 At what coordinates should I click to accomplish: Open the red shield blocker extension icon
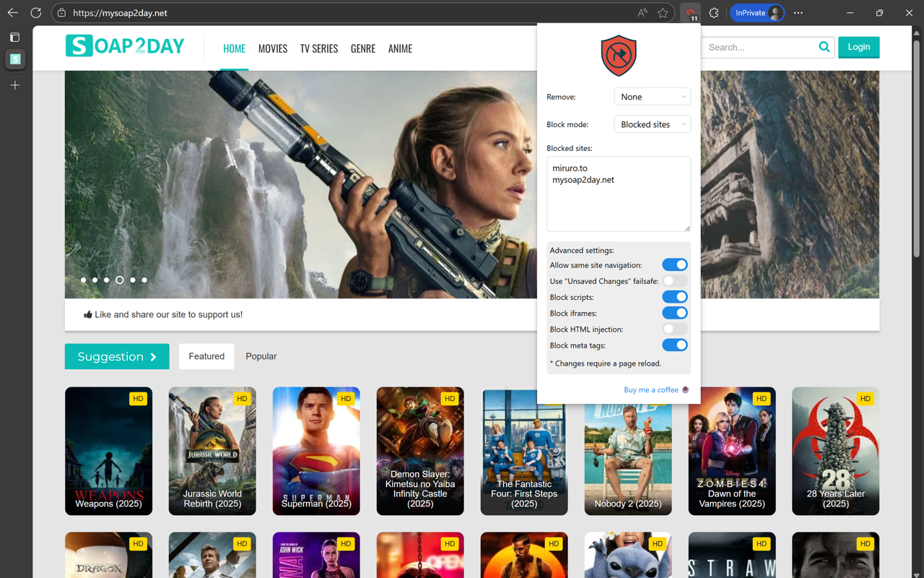pyautogui.click(x=691, y=13)
